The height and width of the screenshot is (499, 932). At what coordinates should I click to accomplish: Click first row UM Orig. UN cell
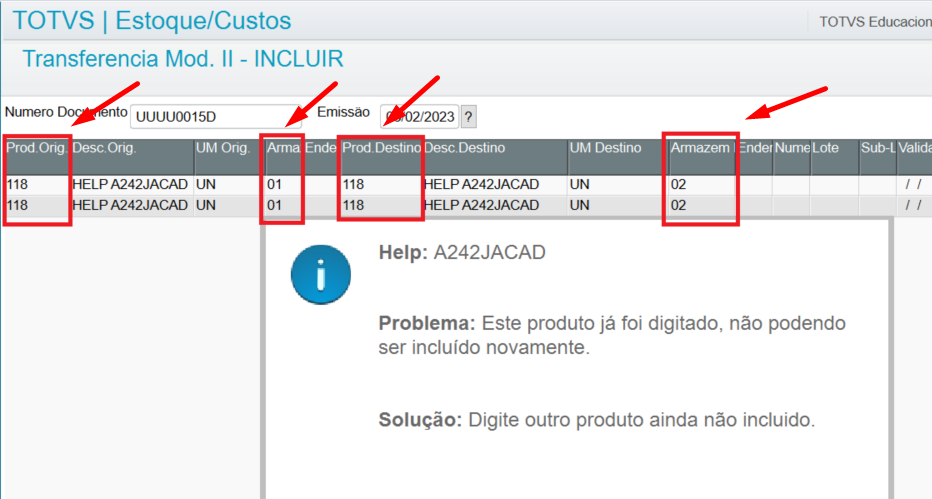coord(229,185)
